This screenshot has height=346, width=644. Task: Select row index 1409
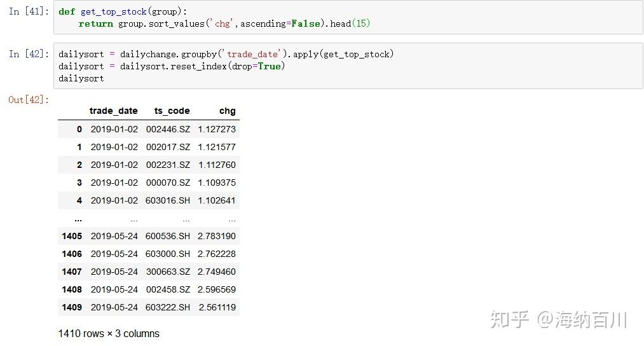[x=72, y=307]
